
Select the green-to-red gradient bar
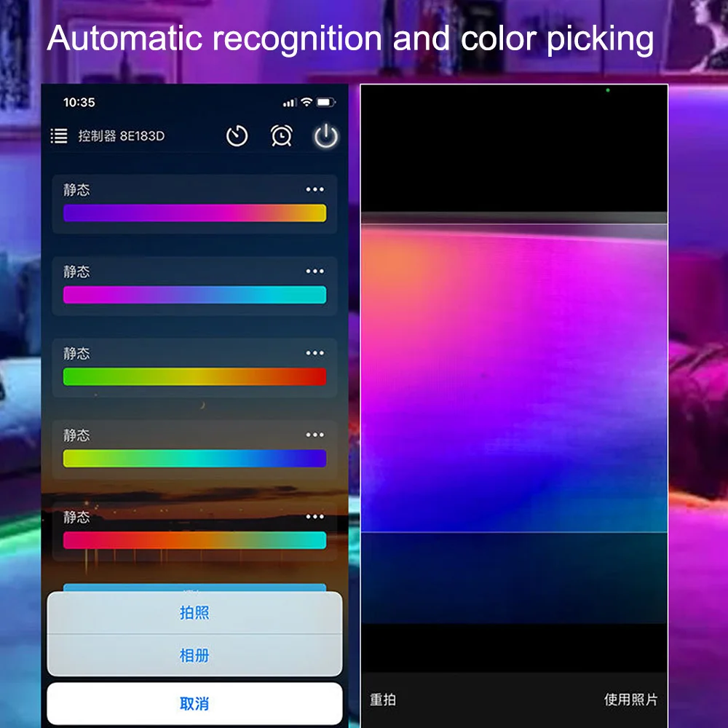(x=194, y=376)
